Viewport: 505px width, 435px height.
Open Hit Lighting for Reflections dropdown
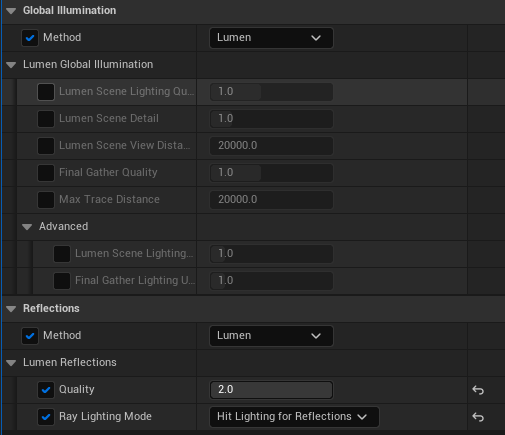(x=294, y=417)
